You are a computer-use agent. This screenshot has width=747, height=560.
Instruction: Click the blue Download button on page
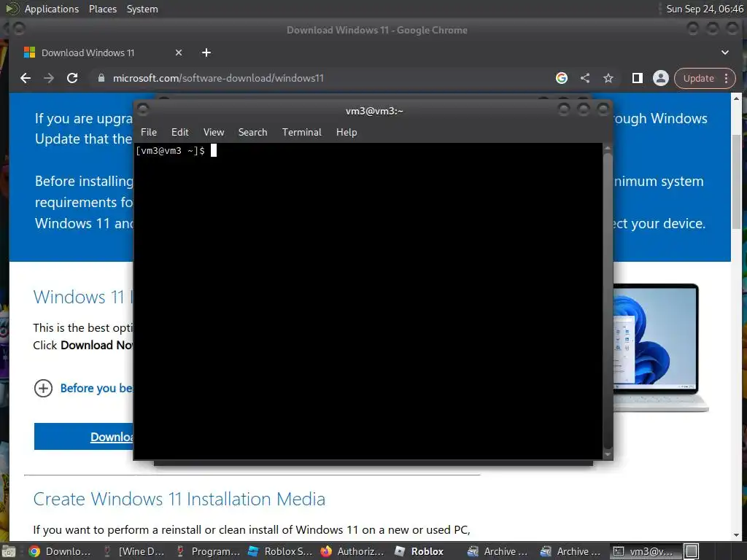[84, 436]
